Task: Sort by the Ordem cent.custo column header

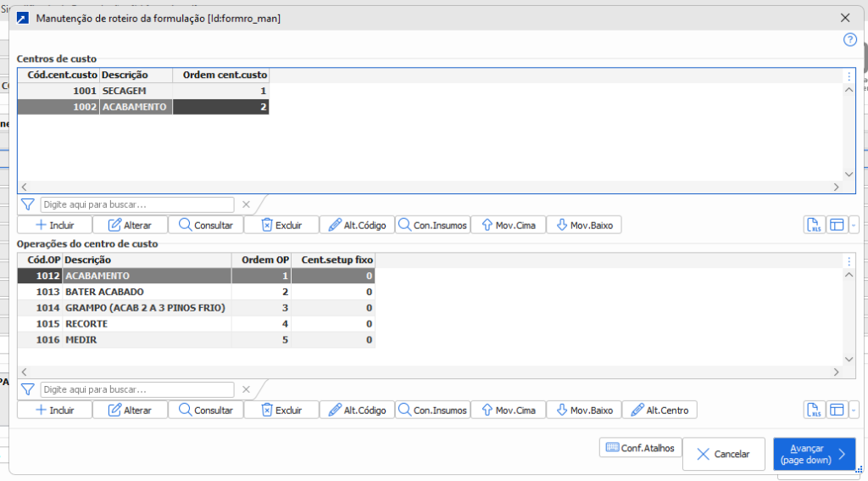Action: coord(220,76)
